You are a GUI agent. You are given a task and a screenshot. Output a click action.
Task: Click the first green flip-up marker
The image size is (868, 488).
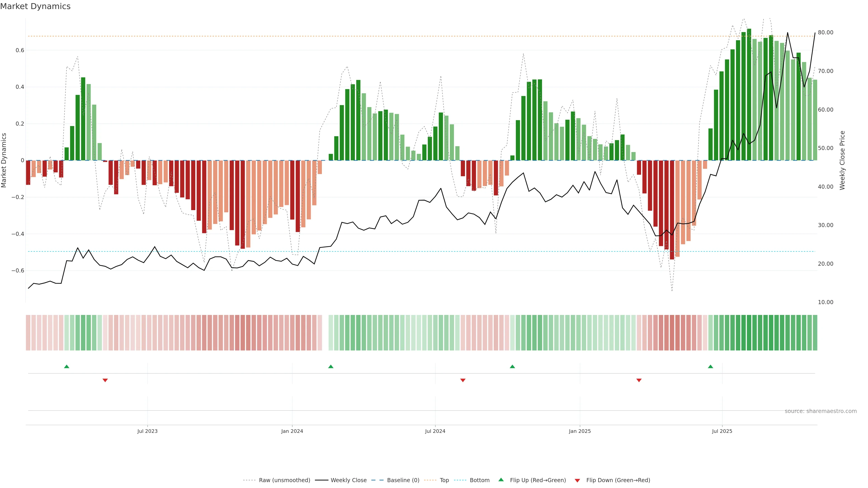click(x=67, y=366)
